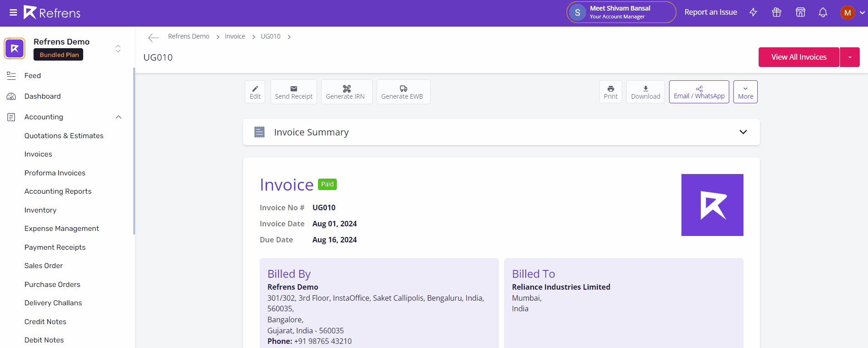Open notifications bell

[823, 12]
